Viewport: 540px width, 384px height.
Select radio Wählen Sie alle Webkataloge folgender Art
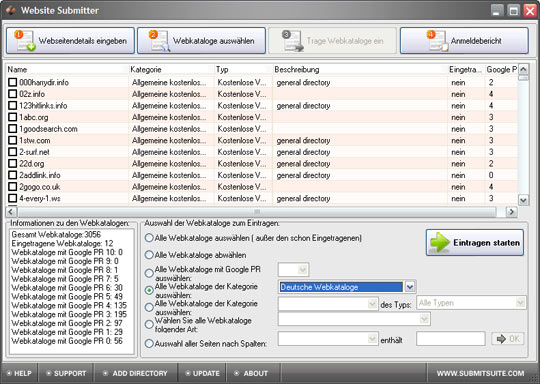pyautogui.click(x=149, y=324)
